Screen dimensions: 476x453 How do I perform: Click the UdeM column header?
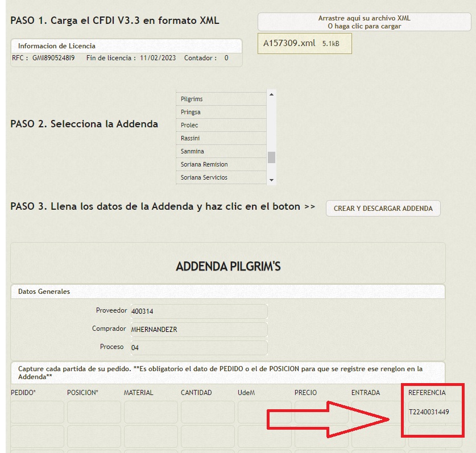tap(246, 393)
